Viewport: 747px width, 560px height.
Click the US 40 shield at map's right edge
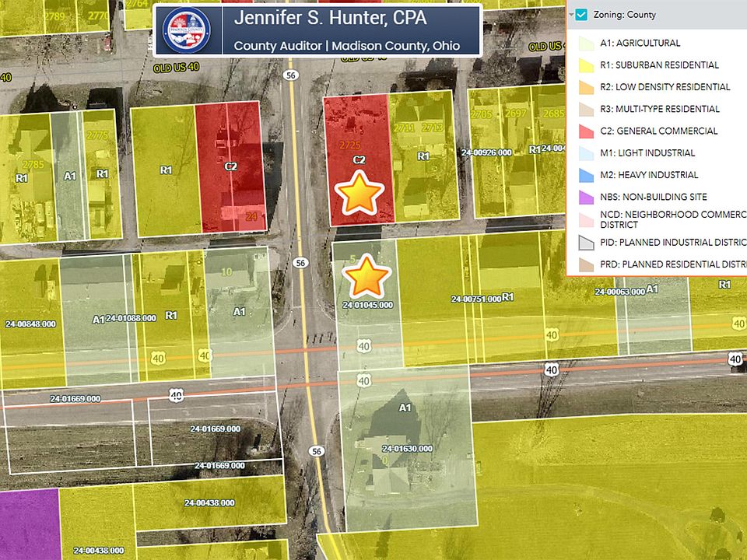coord(735,359)
